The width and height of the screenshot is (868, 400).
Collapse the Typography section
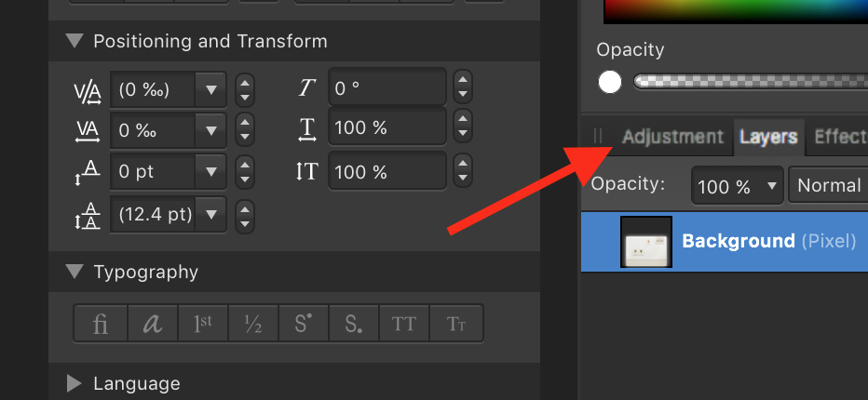click(75, 272)
